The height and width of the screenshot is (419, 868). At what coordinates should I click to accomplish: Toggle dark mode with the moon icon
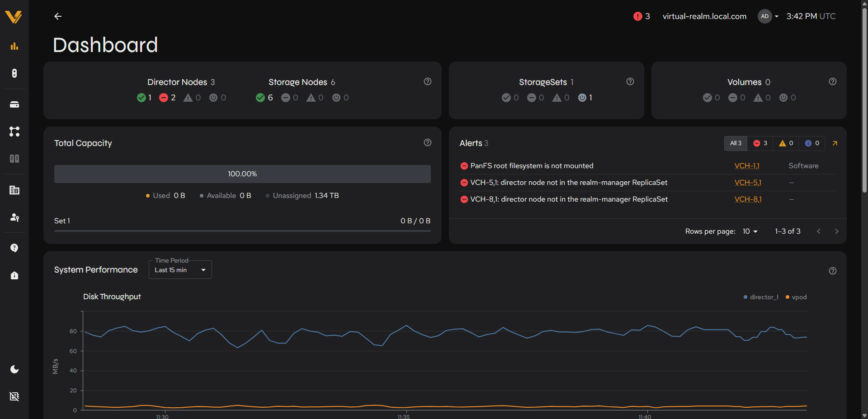pyautogui.click(x=14, y=369)
